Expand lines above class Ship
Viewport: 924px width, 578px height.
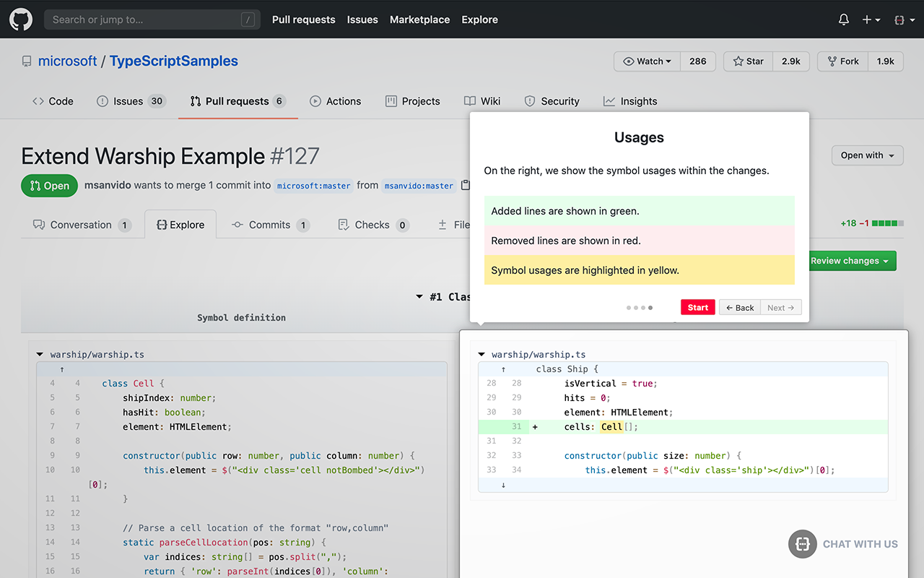pyautogui.click(x=503, y=369)
